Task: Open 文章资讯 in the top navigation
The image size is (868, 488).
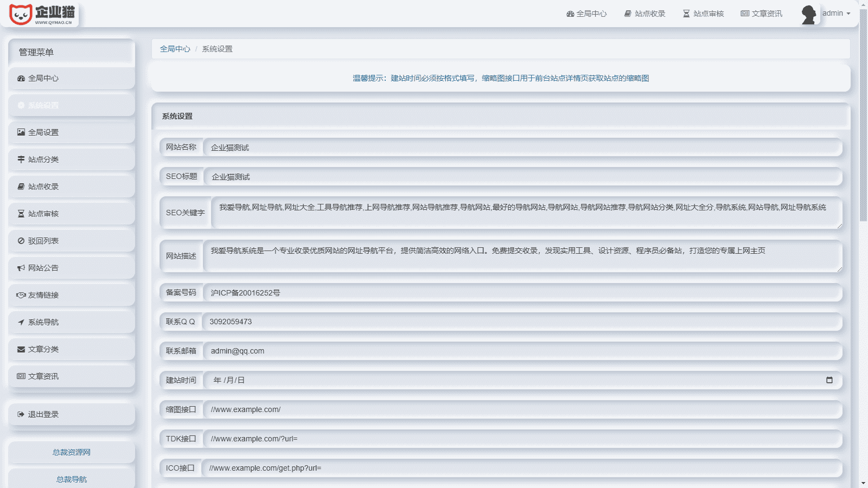Action: 762,14
